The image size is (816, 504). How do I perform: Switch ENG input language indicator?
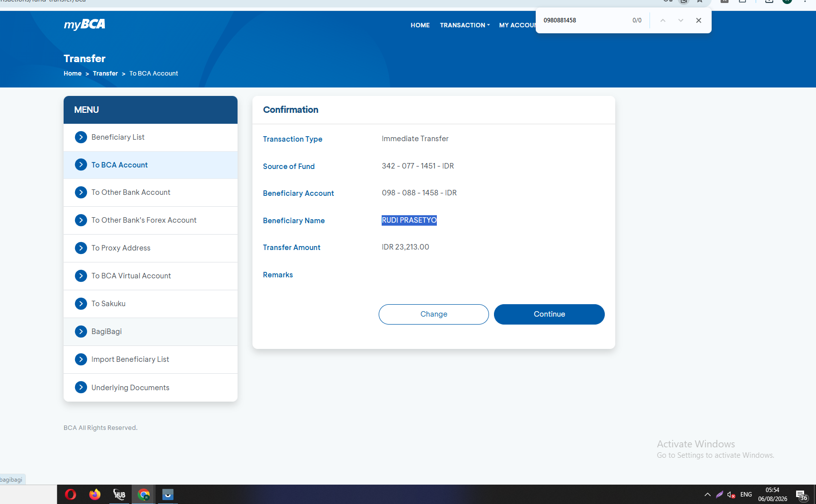click(746, 495)
